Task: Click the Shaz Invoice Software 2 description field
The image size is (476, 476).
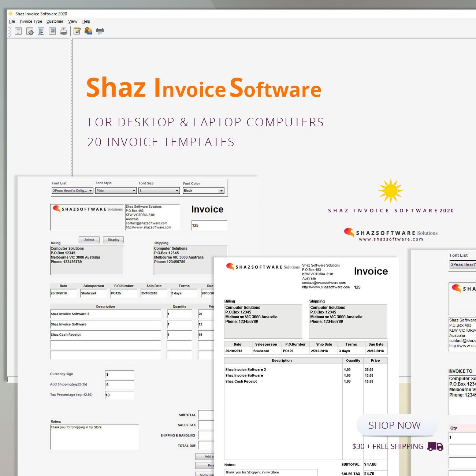Action: pos(105,314)
